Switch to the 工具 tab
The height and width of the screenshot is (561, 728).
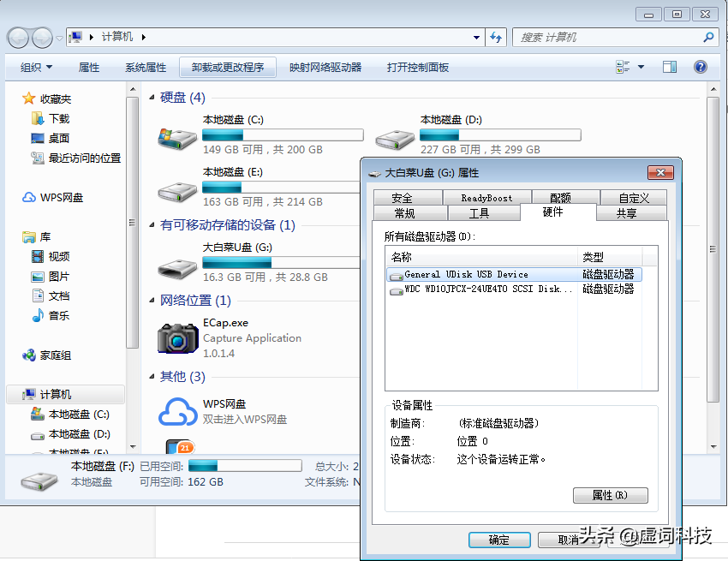(x=479, y=213)
